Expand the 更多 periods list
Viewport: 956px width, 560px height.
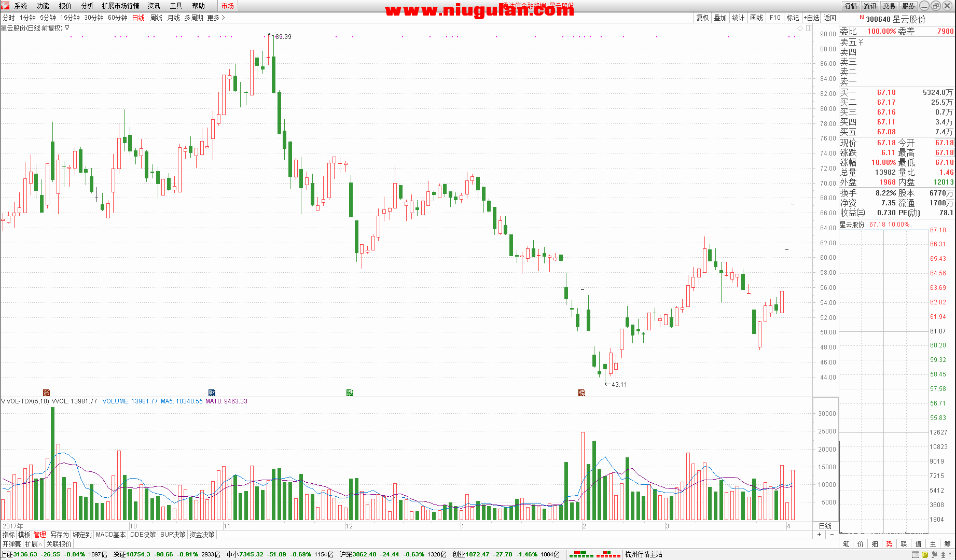pos(216,18)
